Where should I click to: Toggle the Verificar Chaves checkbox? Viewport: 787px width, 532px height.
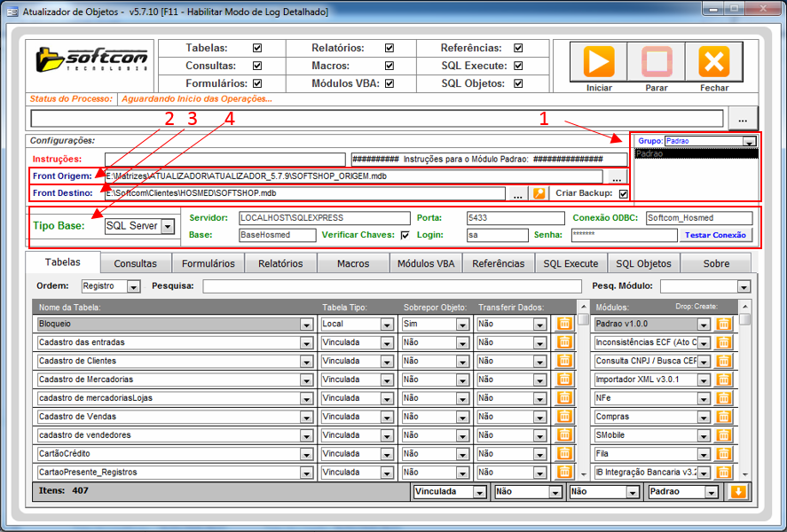tap(405, 235)
